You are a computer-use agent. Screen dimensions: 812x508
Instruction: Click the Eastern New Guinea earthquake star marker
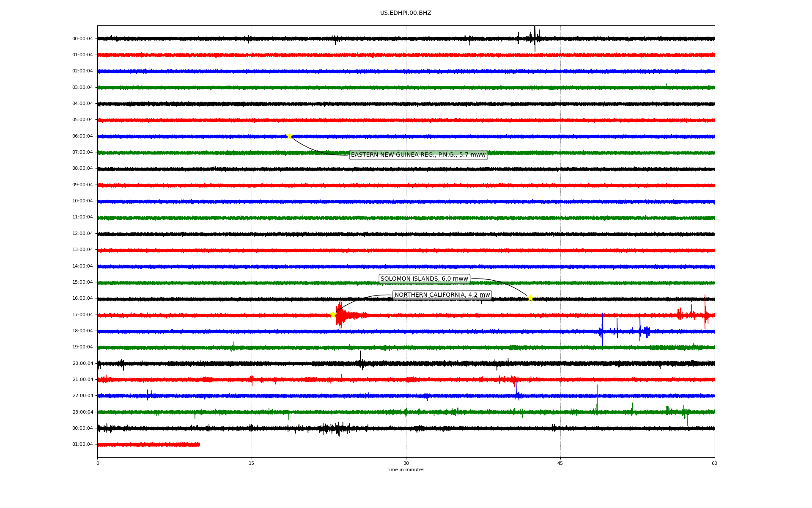pyautogui.click(x=289, y=136)
